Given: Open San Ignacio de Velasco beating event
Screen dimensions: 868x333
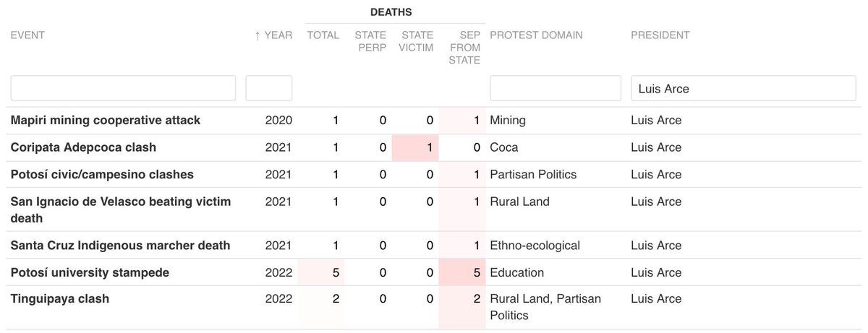Looking at the screenshot, I should point(121,210).
